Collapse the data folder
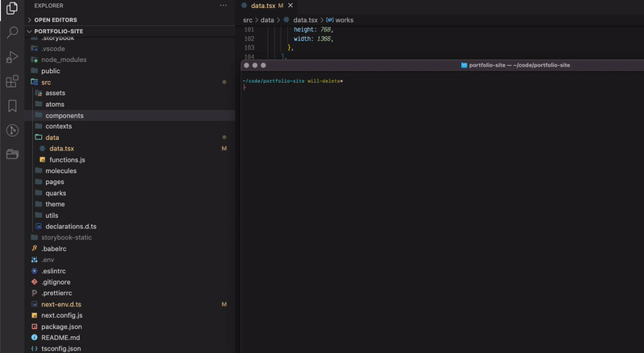 coord(52,138)
